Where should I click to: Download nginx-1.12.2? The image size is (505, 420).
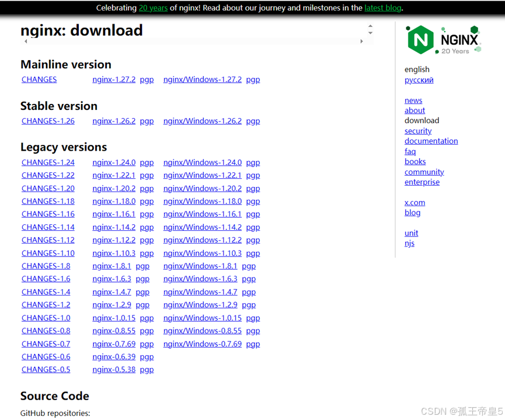(114, 240)
